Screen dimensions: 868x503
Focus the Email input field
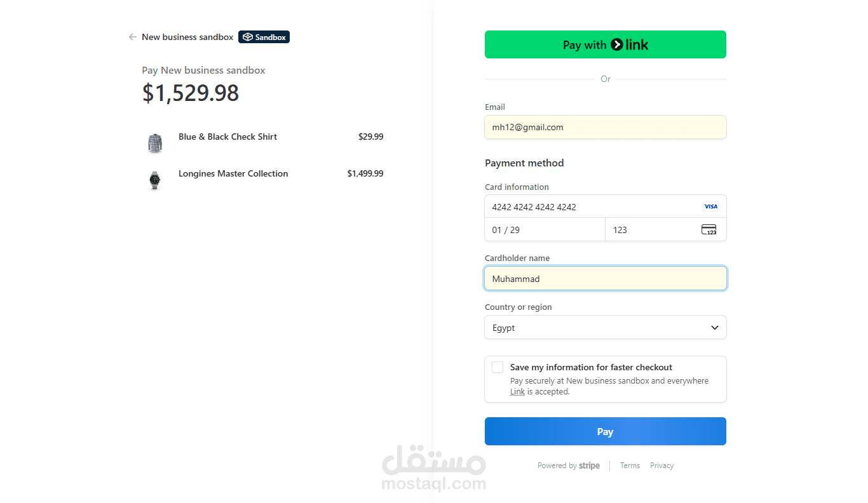pyautogui.click(x=605, y=127)
